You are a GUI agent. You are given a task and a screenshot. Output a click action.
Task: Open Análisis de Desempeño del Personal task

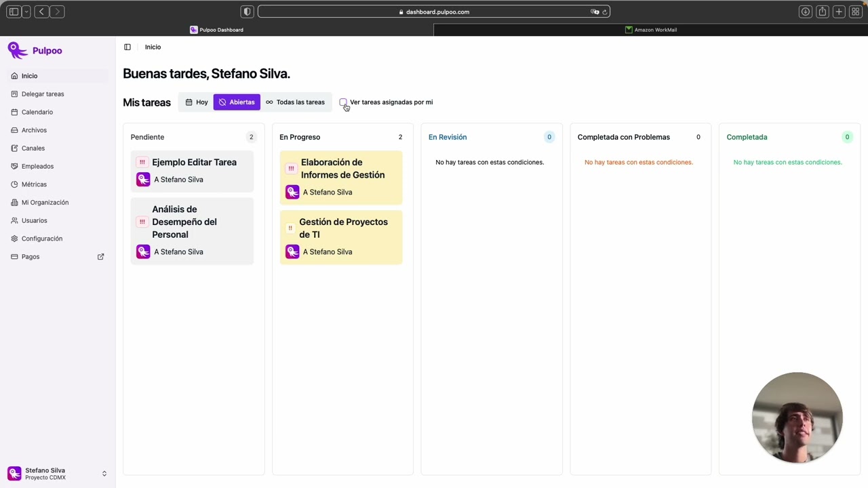coord(192,230)
